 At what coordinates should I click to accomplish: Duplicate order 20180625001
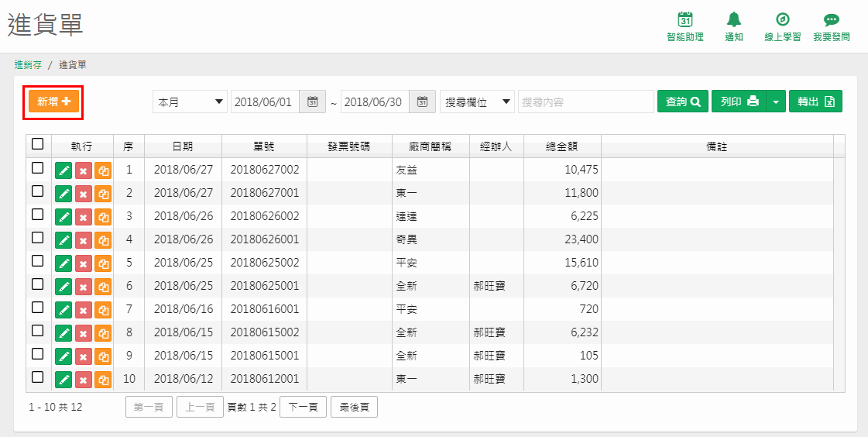coord(103,287)
